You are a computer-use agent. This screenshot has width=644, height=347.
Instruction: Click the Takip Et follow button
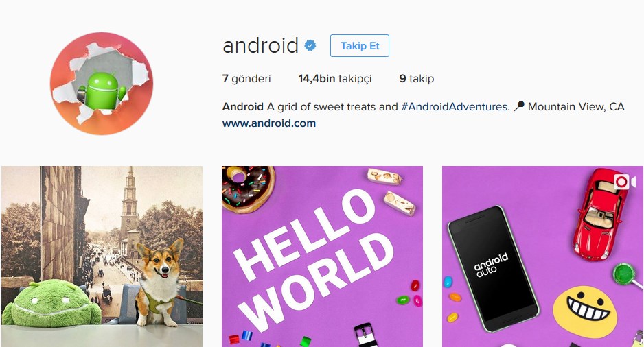tap(359, 45)
